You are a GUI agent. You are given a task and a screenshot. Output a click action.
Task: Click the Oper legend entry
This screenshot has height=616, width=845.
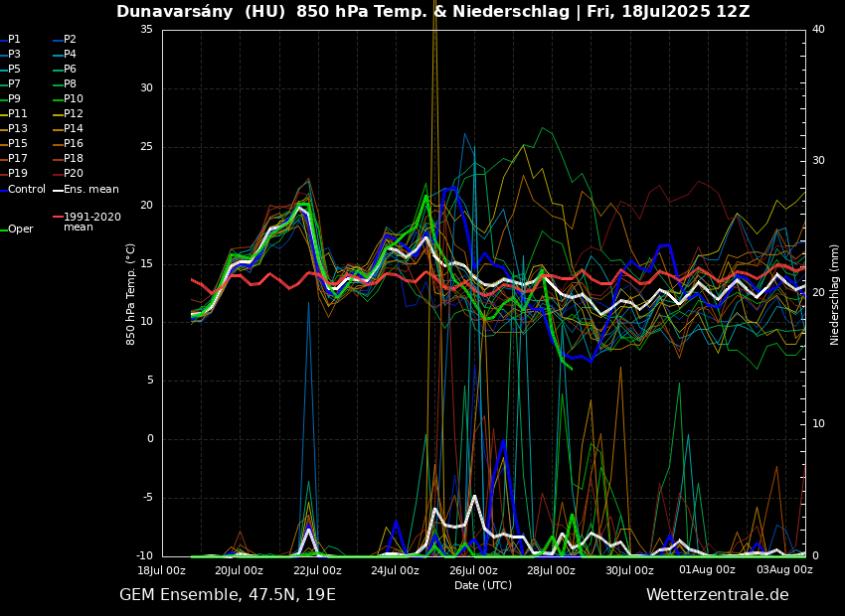(20, 230)
